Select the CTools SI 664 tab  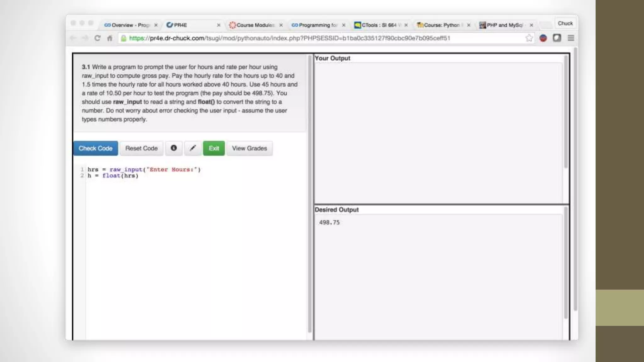click(x=379, y=25)
